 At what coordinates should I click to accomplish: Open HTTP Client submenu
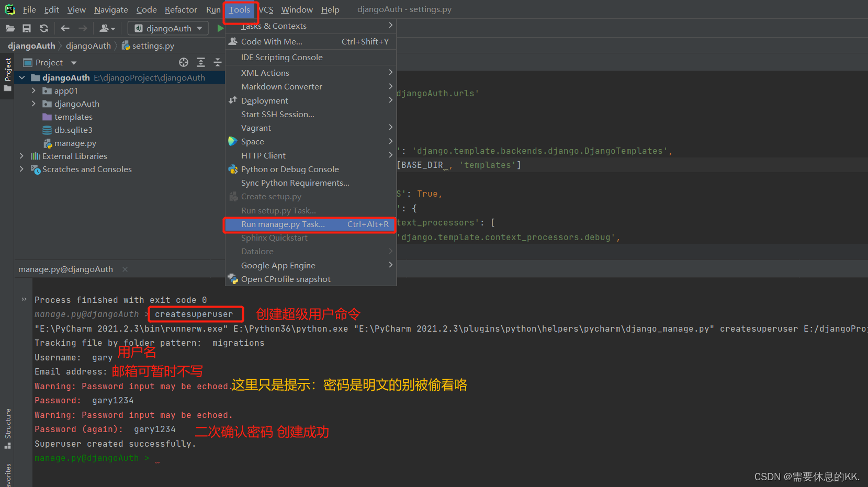point(311,155)
